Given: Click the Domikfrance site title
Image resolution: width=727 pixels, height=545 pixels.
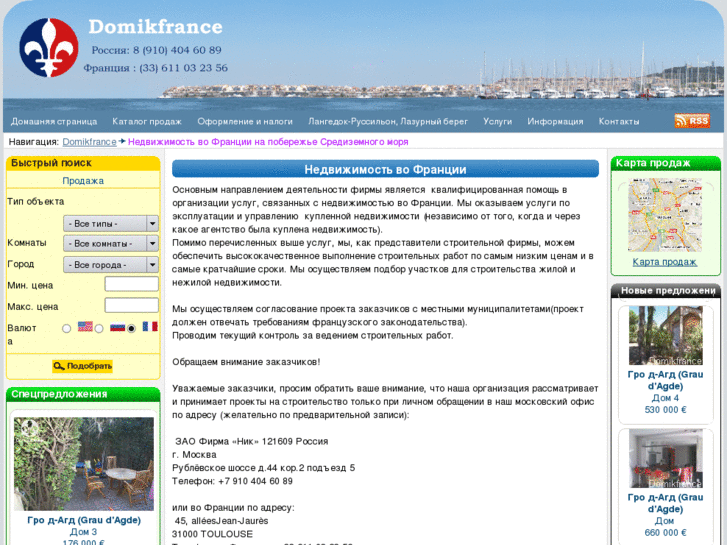Looking at the screenshot, I should coord(155,27).
